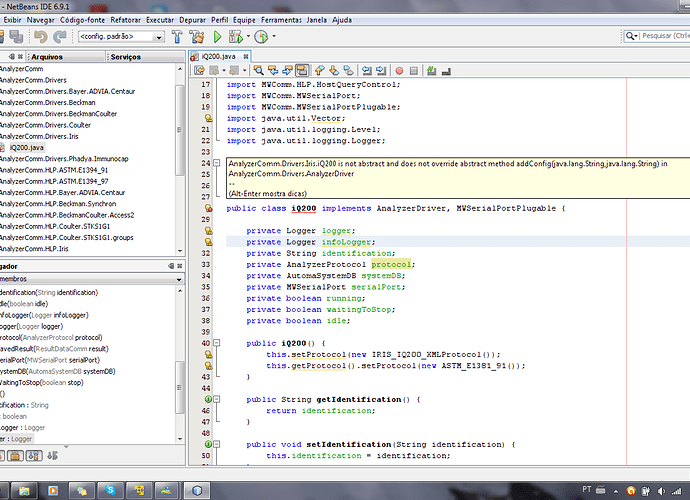690x500 pixels.
Task: Jump to the next bookmark
Action: point(334,70)
